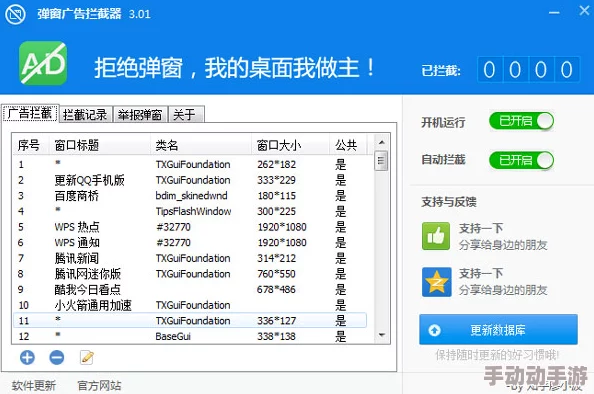Select the row 酷我今日看点
The height and width of the screenshot is (394, 594).
coord(190,289)
